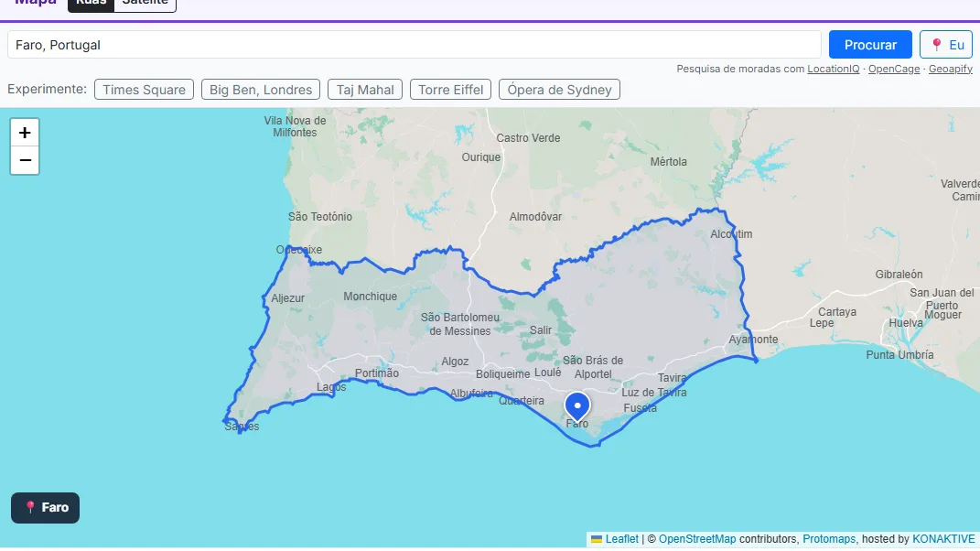Open the Geoapify link
The image size is (980, 551).
click(x=951, y=69)
